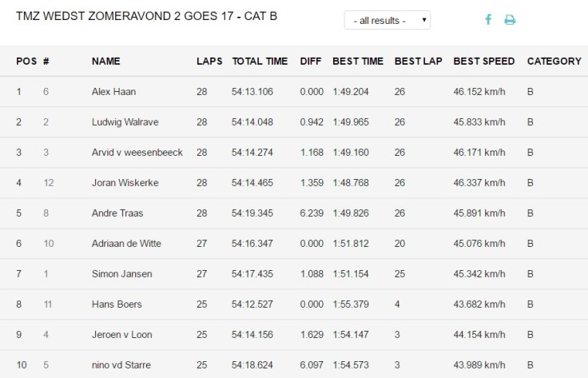The width and height of the screenshot is (588, 378).
Task: Sort by the LAPS column header
Action: pyautogui.click(x=209, y=61)
